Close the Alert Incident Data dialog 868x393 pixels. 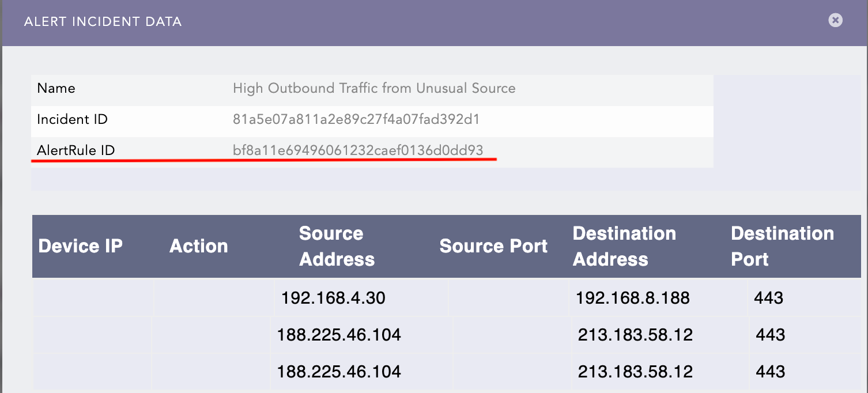tap(835, 20)
